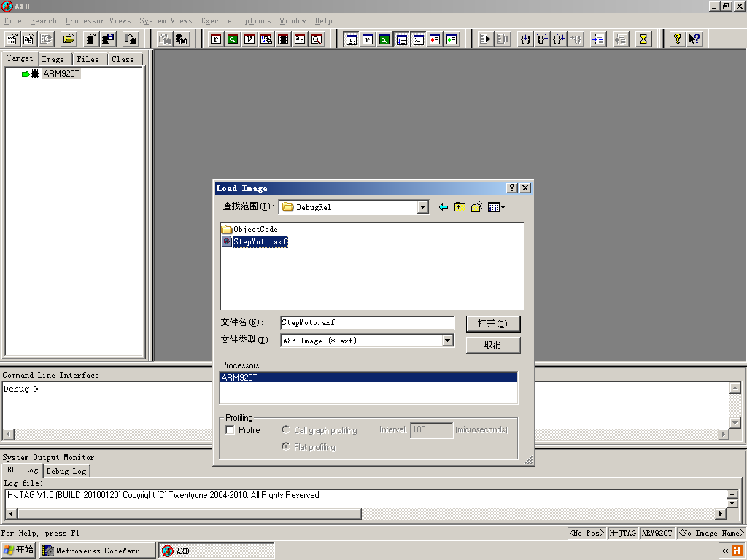Image resolution: width=747 pixels, height=560 pixels.
Task: Click the context help arrow-question icon
Action: pos(694,39)
